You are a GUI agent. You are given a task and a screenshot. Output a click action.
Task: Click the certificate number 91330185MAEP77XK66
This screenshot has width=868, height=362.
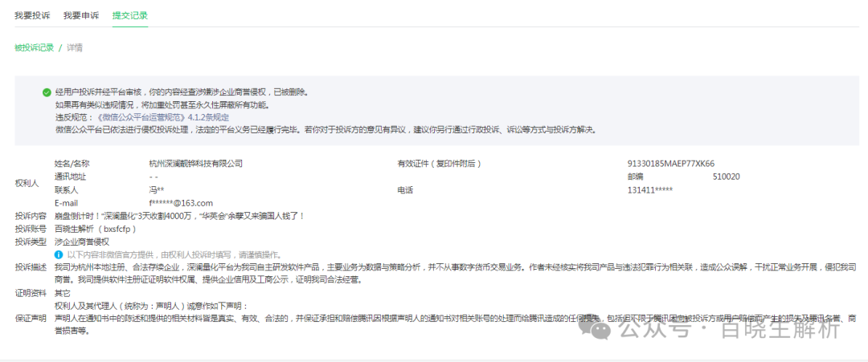point(671,164)
